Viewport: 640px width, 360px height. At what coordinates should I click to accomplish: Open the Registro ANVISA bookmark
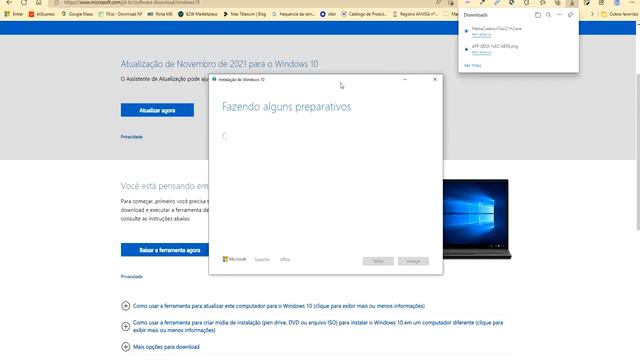coord(415,14)
